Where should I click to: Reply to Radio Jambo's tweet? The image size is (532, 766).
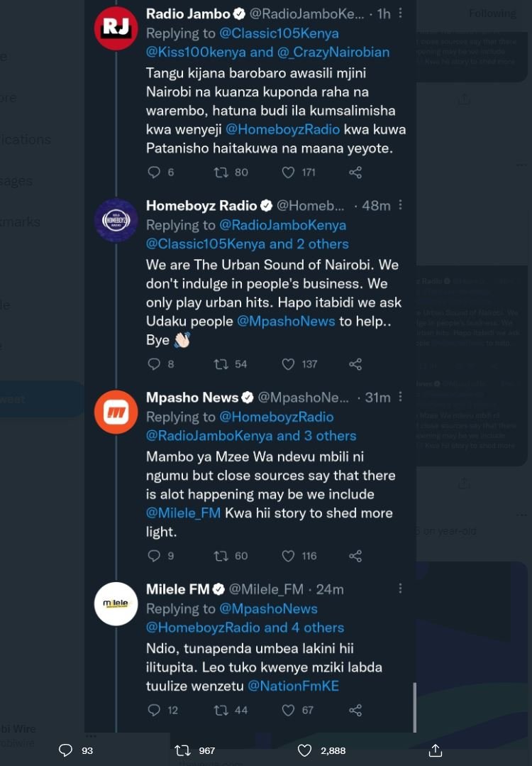[154, 172]
